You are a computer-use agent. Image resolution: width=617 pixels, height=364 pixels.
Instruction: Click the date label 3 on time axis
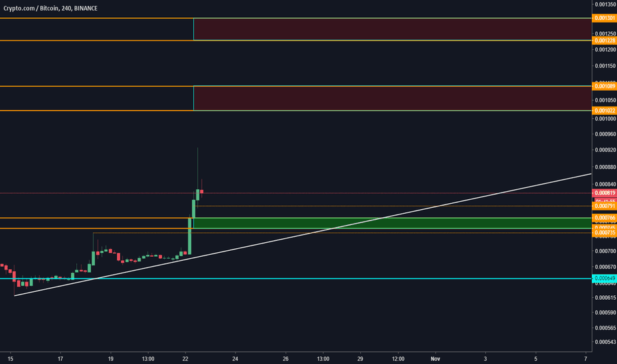pyautogui.click(x=485, y=359)
